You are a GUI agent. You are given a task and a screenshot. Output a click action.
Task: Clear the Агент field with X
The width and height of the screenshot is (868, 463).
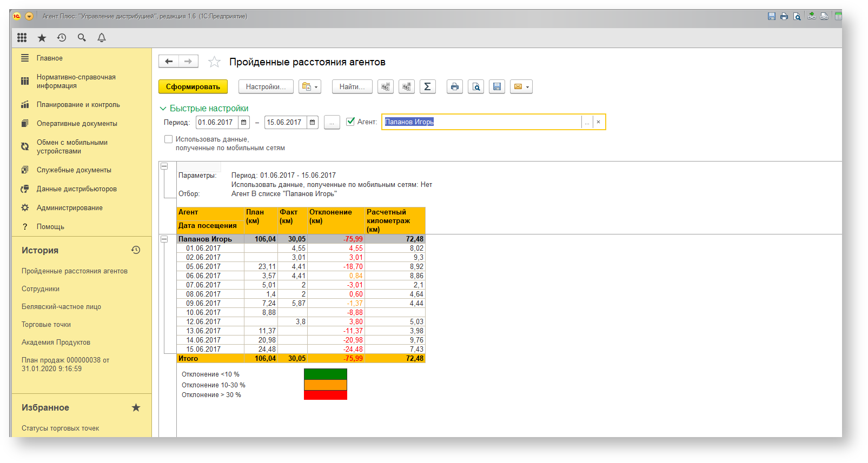point(598,122)
